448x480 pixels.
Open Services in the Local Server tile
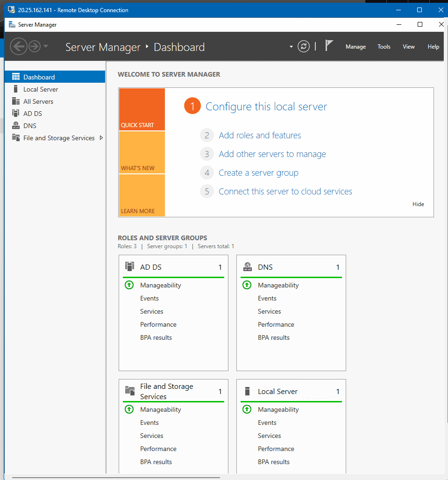269,436
